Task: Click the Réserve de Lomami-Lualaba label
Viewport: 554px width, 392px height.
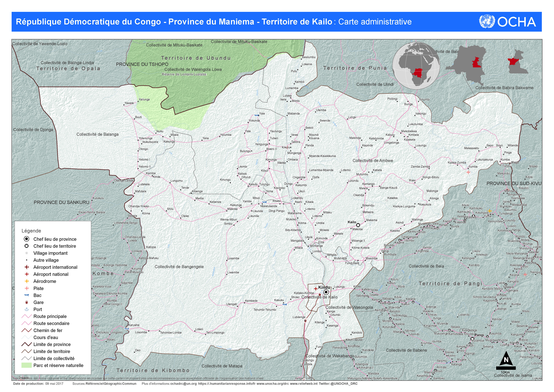Action: coord(184,74)
